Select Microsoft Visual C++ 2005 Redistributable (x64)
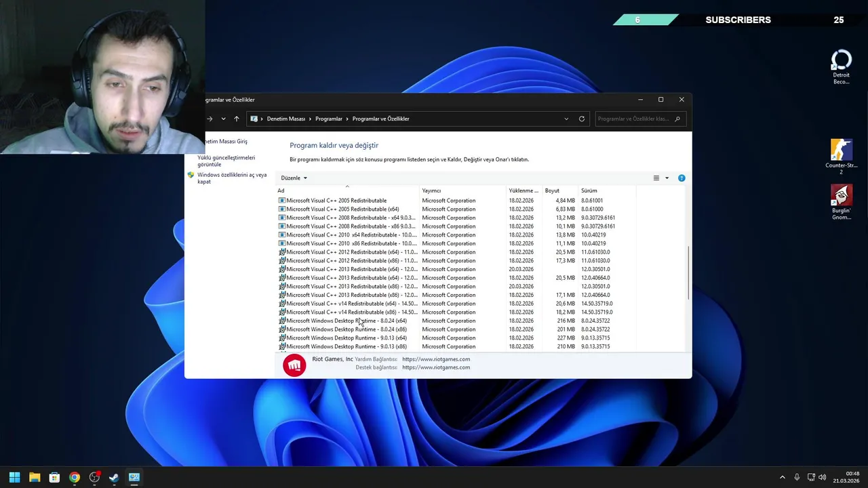This screenshot has width=868, height=488. (456, 209)
